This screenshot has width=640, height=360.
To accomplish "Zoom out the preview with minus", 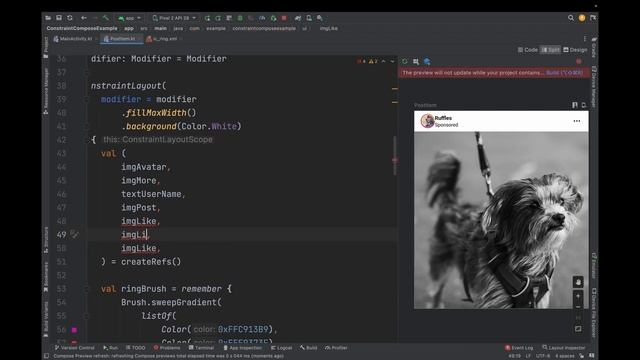I will pos(578,307).
